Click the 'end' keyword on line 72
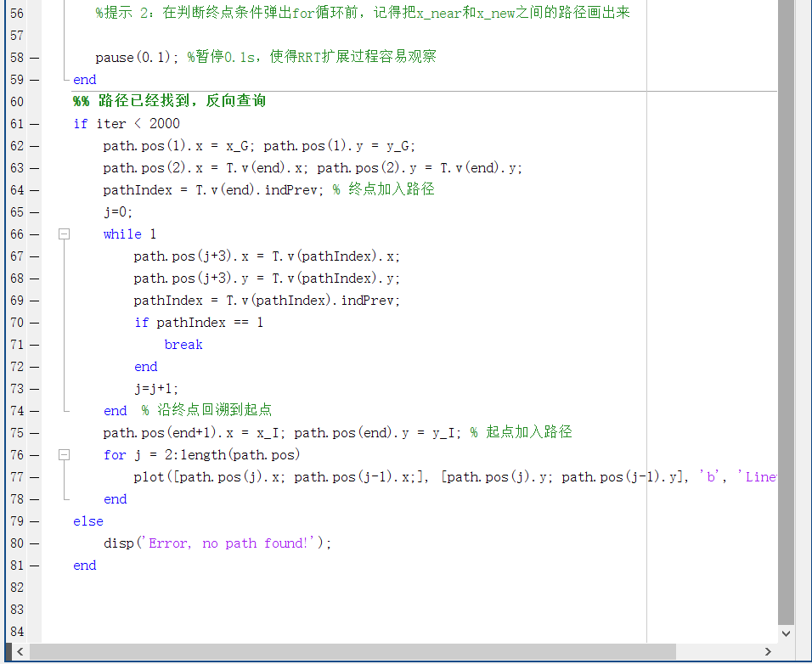 (x=145, y=367)
